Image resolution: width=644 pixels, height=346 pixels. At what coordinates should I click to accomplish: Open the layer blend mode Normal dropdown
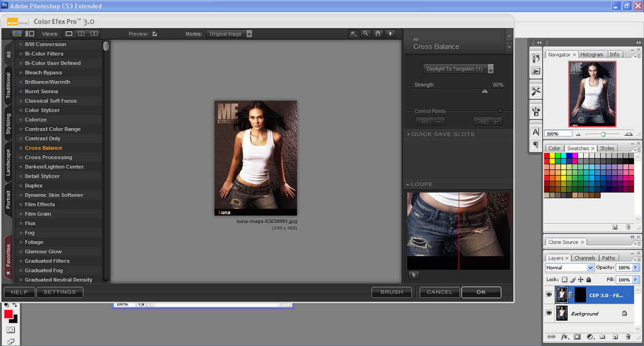point(569,268)
